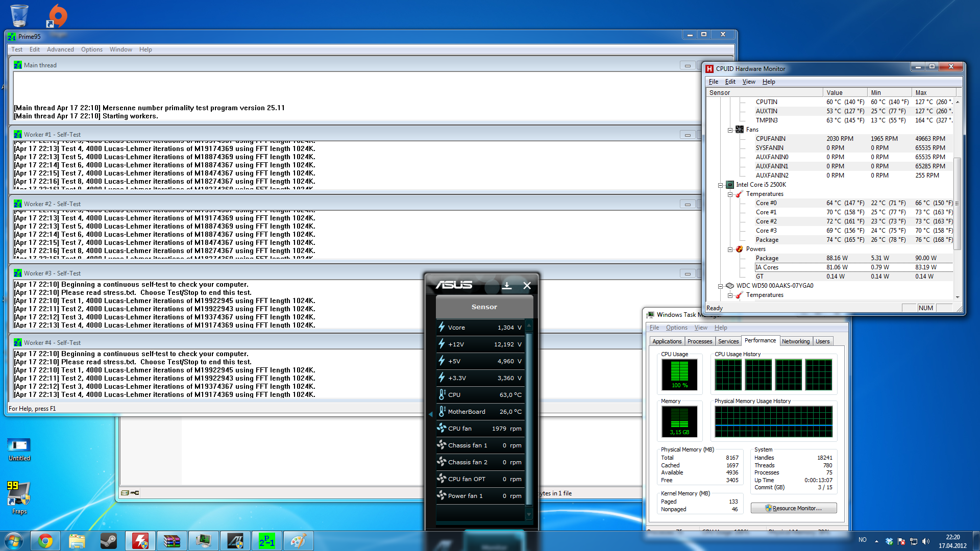Click the volume icon in the system tray
The width and height of the screenshot is (980, 551).
[x=926, y=541]
